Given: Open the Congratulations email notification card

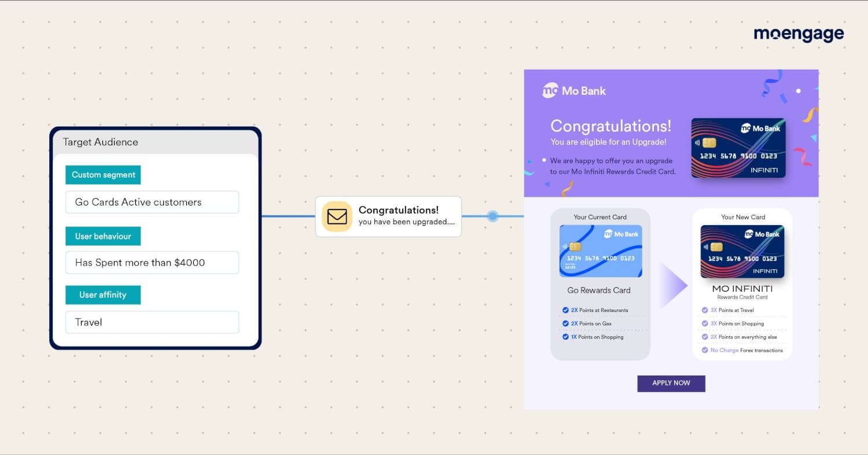Looking at the screenshot, I should (x=388, y=217).
